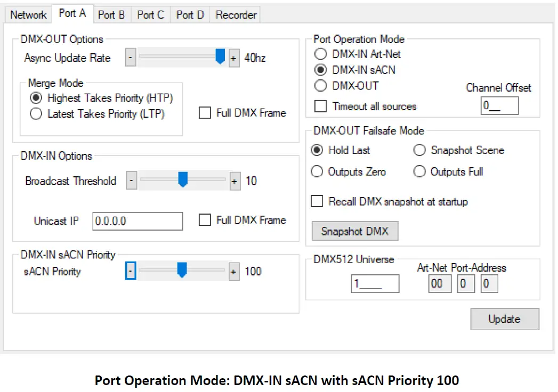The width and height of the screenshot is (558, 392).
Task: Check Full DMX Frame in DMX-OUT Options
Action: [205, 113]
